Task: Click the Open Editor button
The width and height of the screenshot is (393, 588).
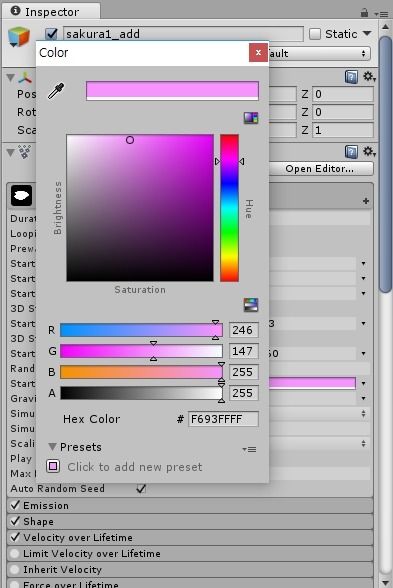Action: click(320, 169)
